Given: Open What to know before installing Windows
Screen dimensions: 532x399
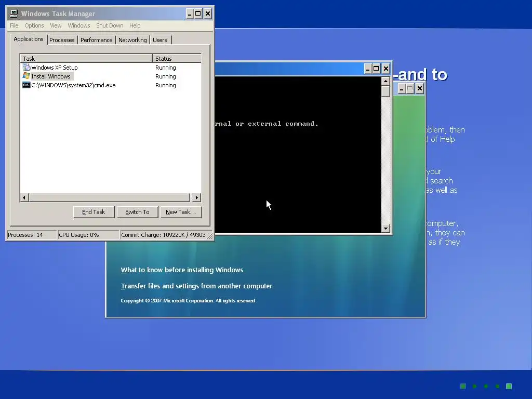Looking at the screenshot, I should pyautogui.click(x=182, y=270).
